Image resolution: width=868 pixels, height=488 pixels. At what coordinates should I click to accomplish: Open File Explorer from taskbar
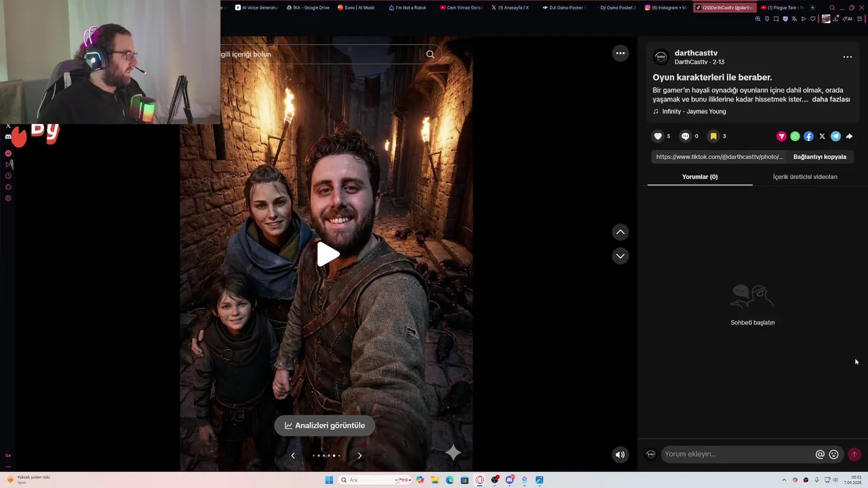(x=435, y=480)
